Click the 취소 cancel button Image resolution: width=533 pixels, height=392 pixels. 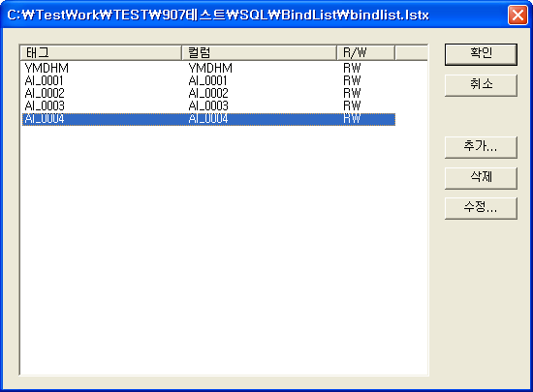coord(481,85)
